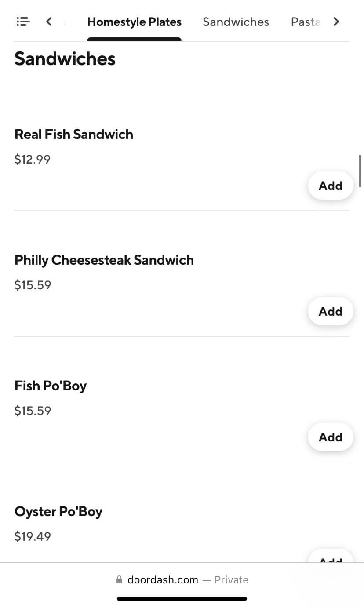
Task: Open Fish Po'Boy item details
Action: [x=51, y=386]
